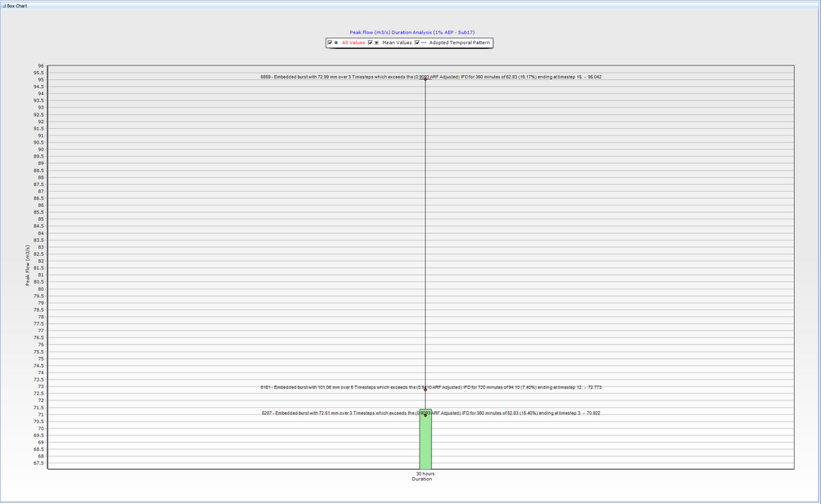
Task: Click the Adopted Temporal Pattern line symbol
Action: coord(424,42)
